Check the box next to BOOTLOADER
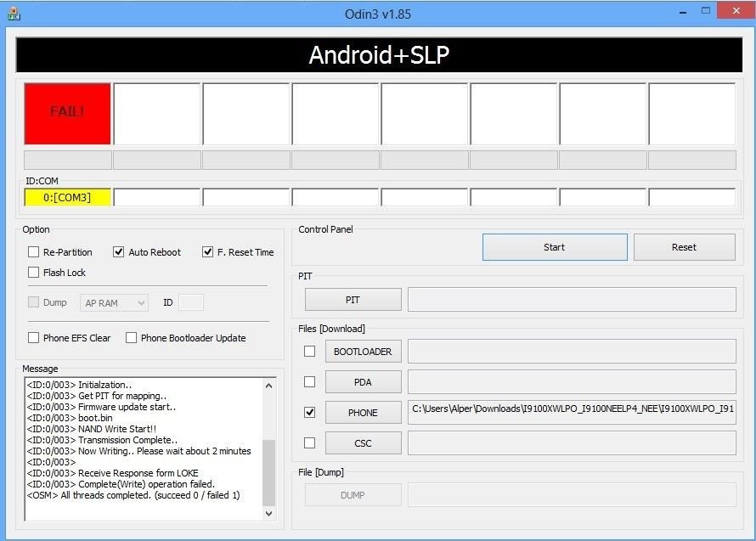 [x=309, y=352]
